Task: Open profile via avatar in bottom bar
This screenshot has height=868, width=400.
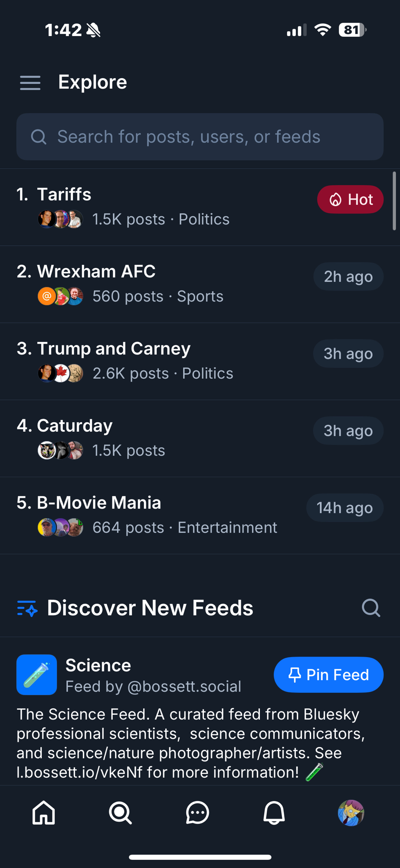Action: 351,812
